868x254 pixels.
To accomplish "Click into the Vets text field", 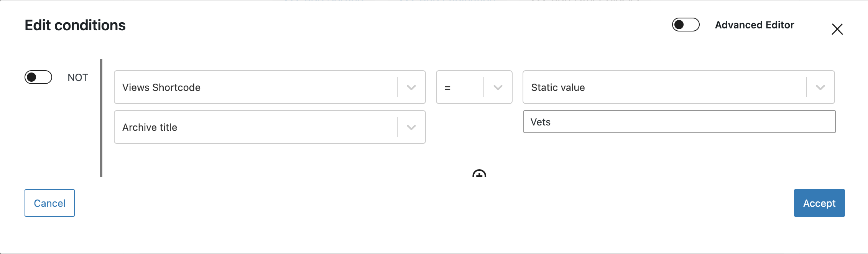I will 679,122.
